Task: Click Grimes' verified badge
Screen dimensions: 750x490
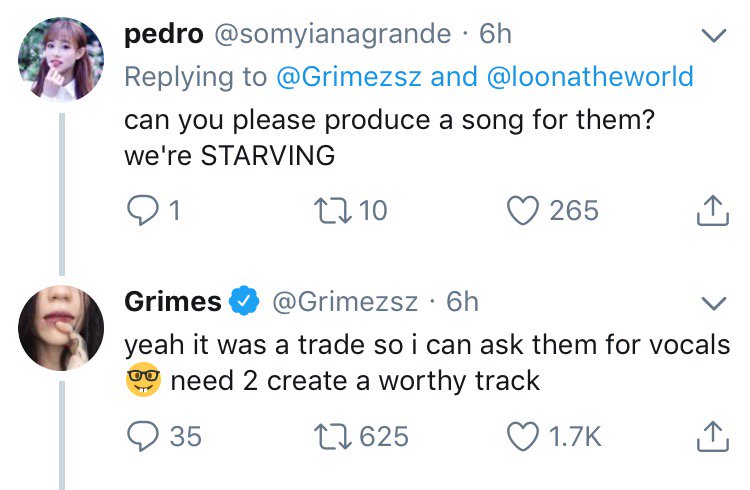Action: pos(245,301)
